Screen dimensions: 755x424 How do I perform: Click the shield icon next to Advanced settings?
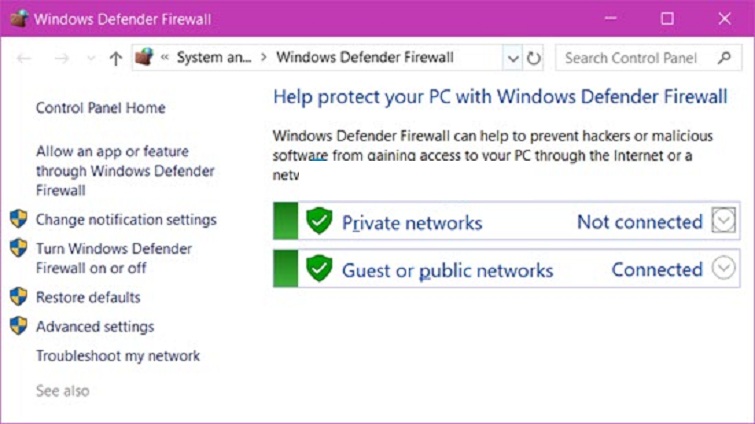pos(18,326)
